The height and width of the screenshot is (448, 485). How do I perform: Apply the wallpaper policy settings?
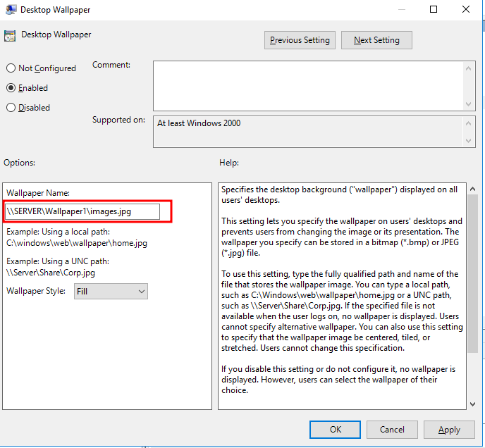[448, 429]
